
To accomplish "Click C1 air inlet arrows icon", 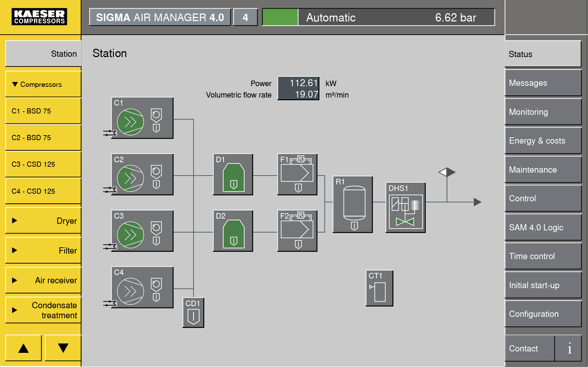I will point(110,133).
